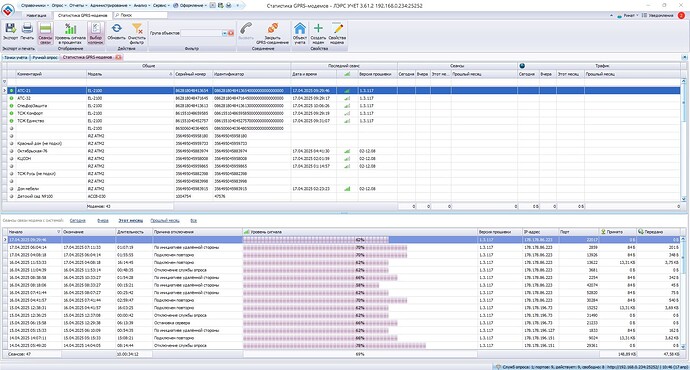690x370 pixels.
Task: Close the Статистика GPRS-модемов document tab
Action: pyautogui.click(x=118, y=58)
